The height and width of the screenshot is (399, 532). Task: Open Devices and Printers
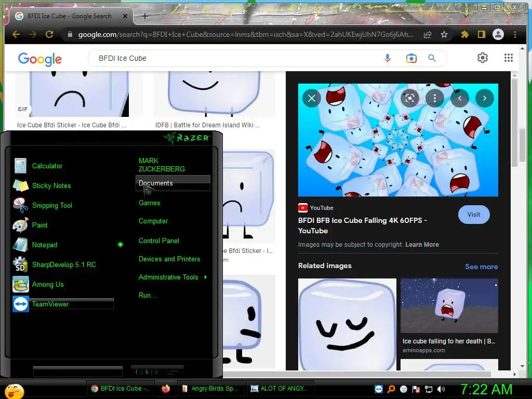click(169, 259)
